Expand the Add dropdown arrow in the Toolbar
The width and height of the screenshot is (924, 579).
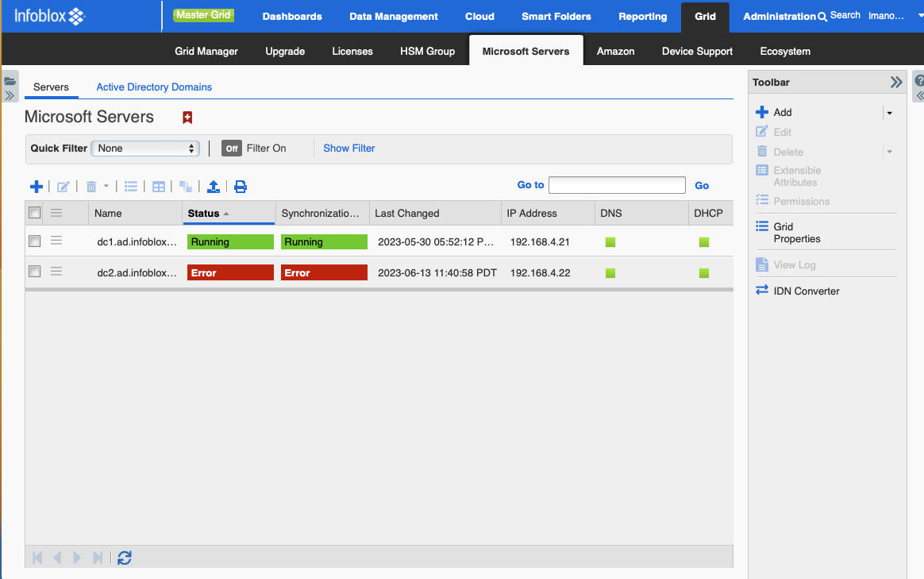(889, 113)
